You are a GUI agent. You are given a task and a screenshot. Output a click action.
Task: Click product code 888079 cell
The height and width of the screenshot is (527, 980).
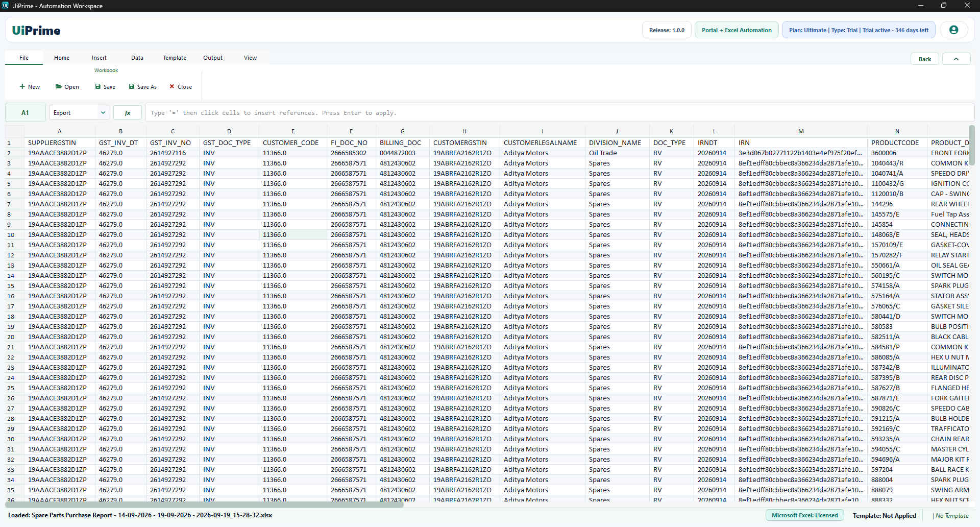(897, 490)
